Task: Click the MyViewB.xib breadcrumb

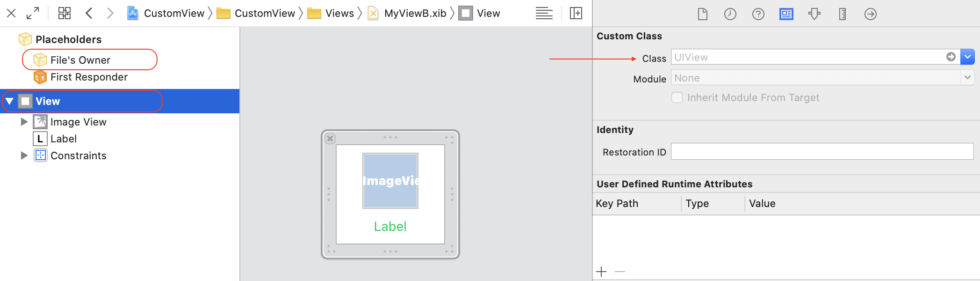Action: pyautogui.click(x=407, y=13)
